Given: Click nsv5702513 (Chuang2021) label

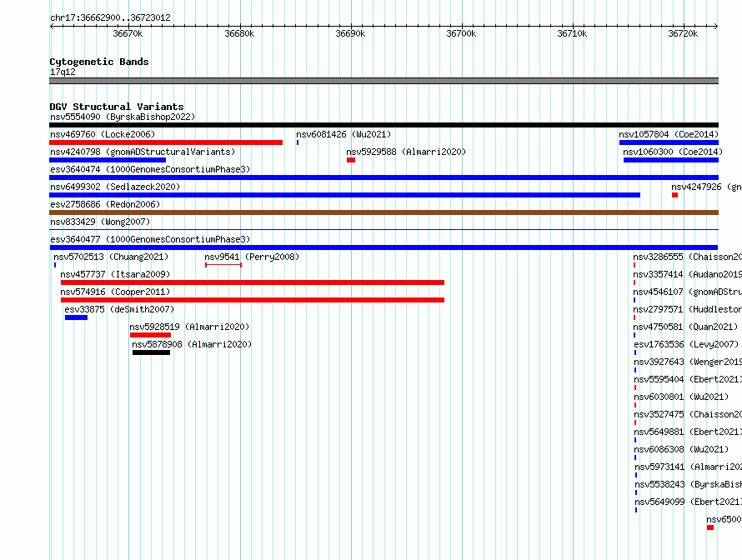Looking at the screenshot, I should click(111, 257).
